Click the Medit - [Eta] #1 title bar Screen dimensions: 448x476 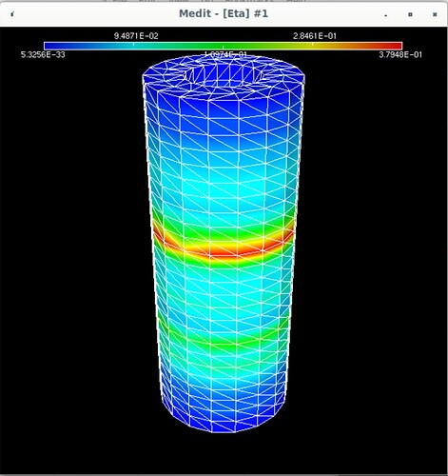point(224,13)
